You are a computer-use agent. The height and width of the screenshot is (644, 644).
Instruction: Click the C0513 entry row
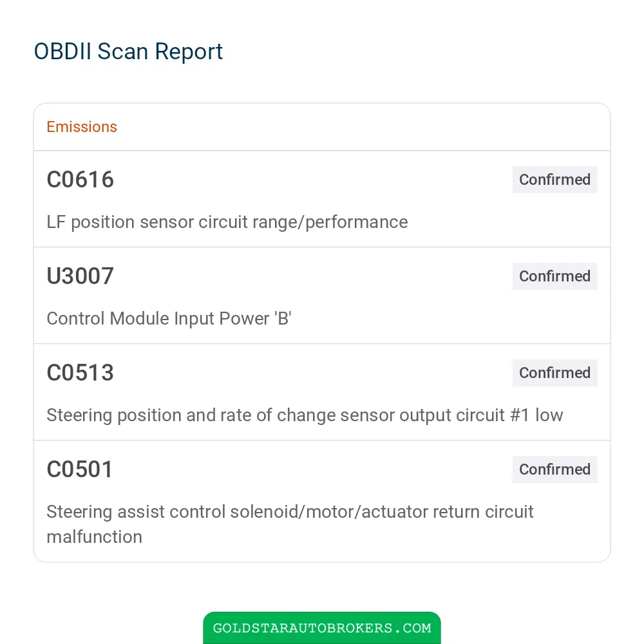322,392
